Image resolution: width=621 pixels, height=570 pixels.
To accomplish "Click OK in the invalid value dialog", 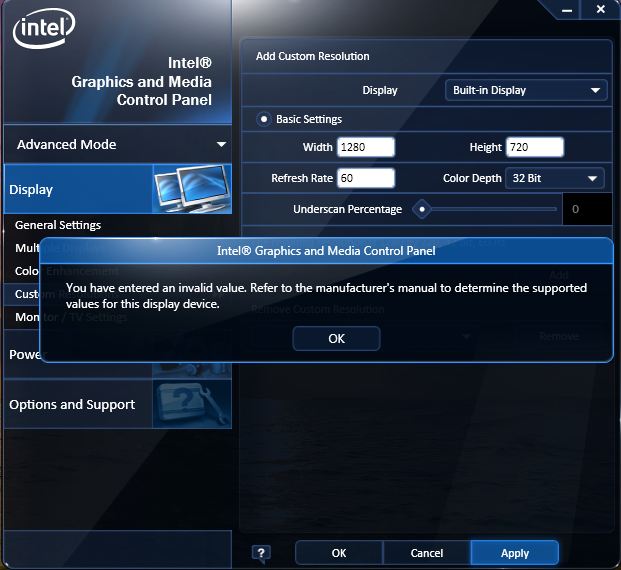I will (x=336, y=338).
